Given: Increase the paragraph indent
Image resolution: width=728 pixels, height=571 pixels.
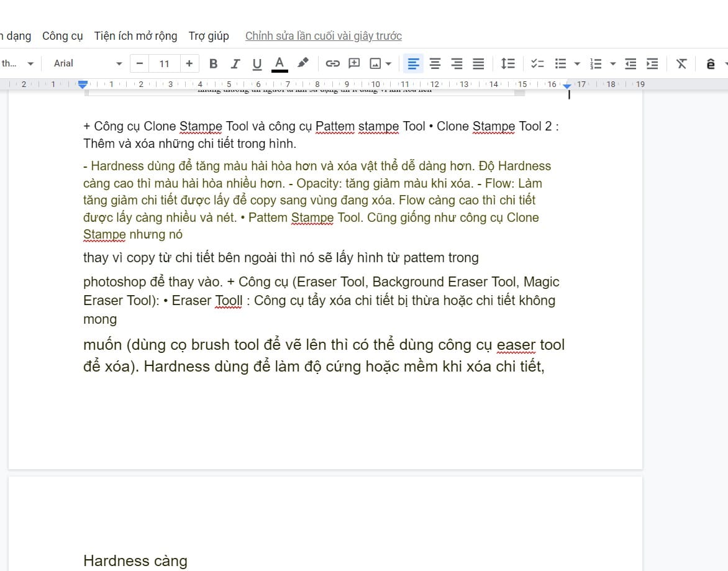Looking at the screenshot, I should (652, 63).
